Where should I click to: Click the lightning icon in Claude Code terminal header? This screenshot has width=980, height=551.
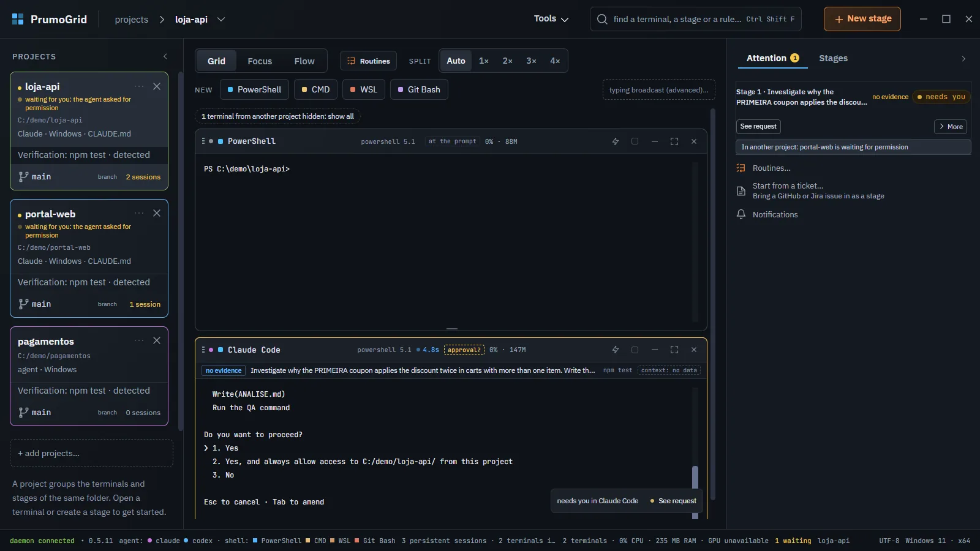(x=616, y=350)
